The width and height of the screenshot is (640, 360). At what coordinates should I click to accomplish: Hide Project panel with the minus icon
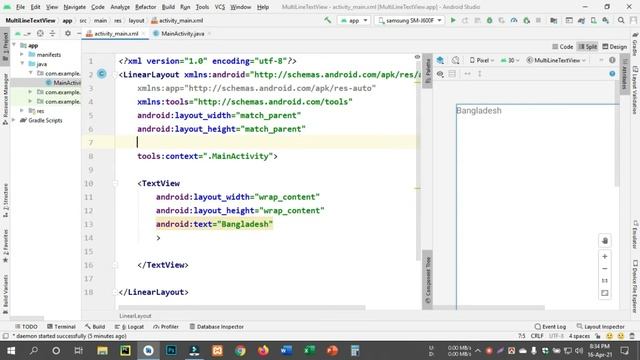pyautogui.click(x=79, y=33)
